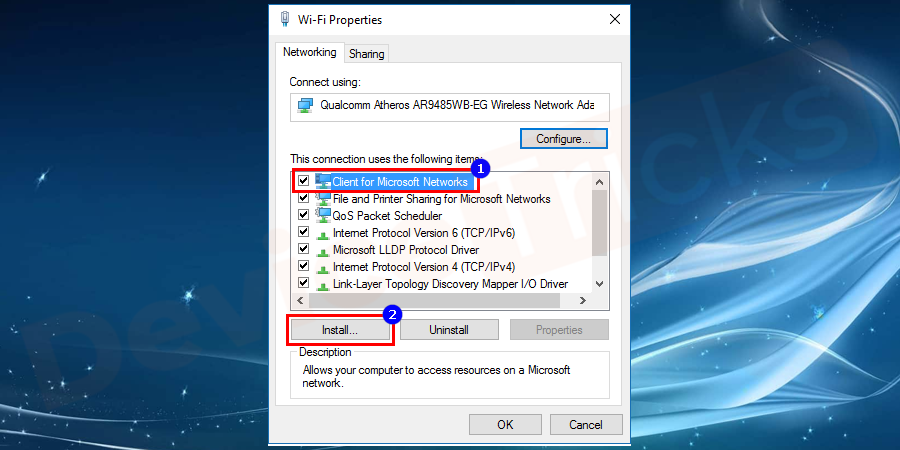Toggle Microsoft LLDP Protocol Driver checkbox
Viewport: 900px width, 450px height.
pyautogui.click(x=304, y=249)
